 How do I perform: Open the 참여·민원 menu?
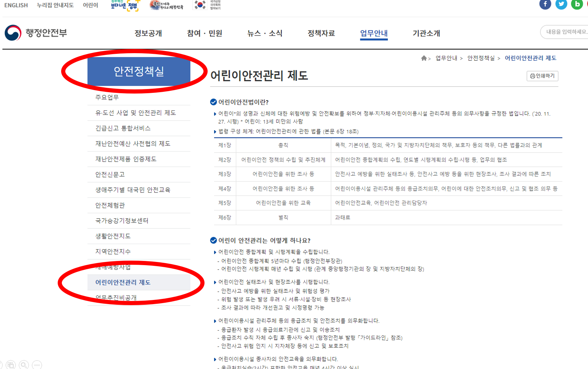205,33
